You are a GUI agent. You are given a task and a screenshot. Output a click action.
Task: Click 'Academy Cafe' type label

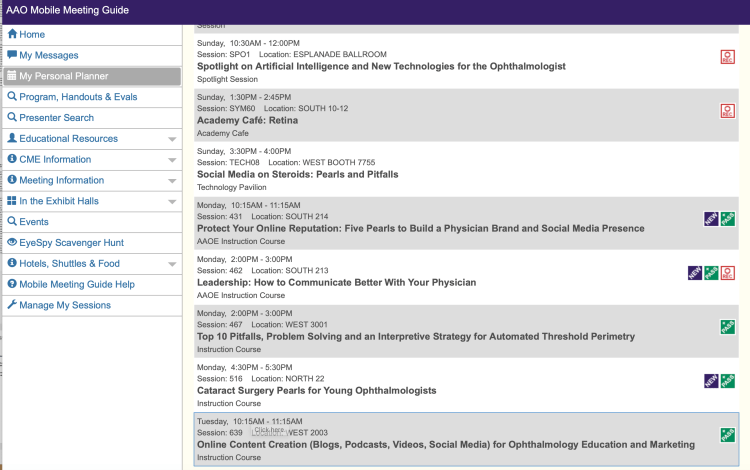tap(222, 133)
